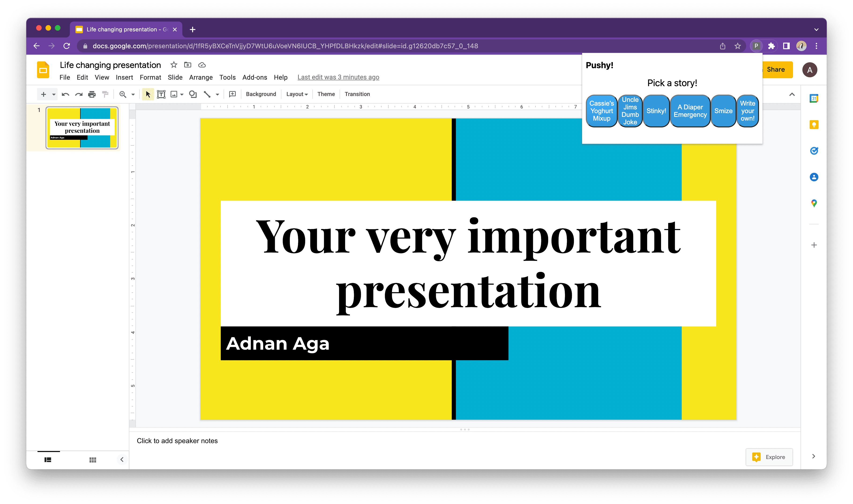This screenshot has width=853, height=504.
Task: Select slide 1 thumbnail in filmstrip
Action: pos(82,128)
